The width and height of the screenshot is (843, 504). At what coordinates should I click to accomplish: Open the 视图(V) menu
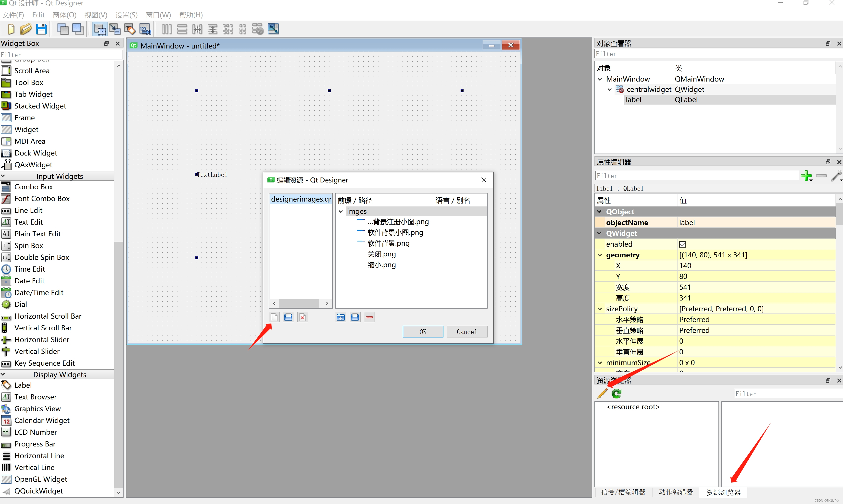tap(96, 15)
